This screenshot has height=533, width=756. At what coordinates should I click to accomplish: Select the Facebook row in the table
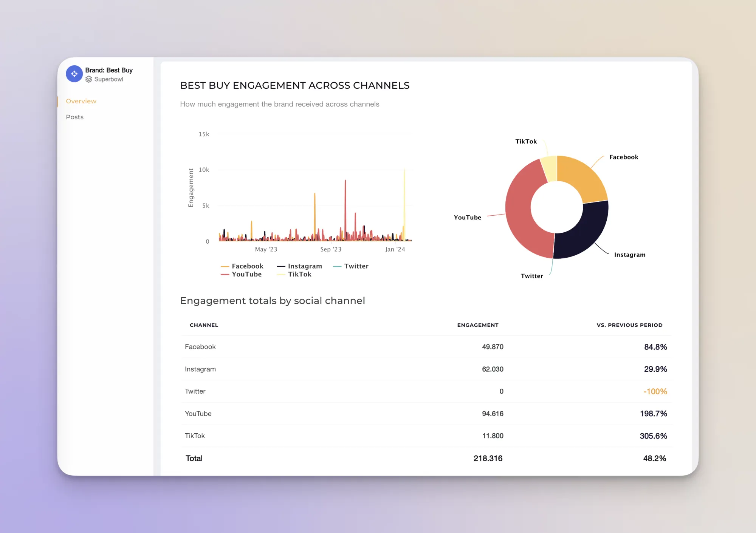click(x=426, y=347)
